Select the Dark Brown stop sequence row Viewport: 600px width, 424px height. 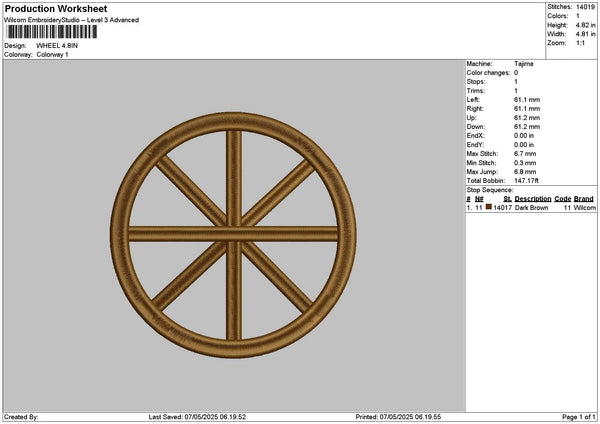point(530,207)
